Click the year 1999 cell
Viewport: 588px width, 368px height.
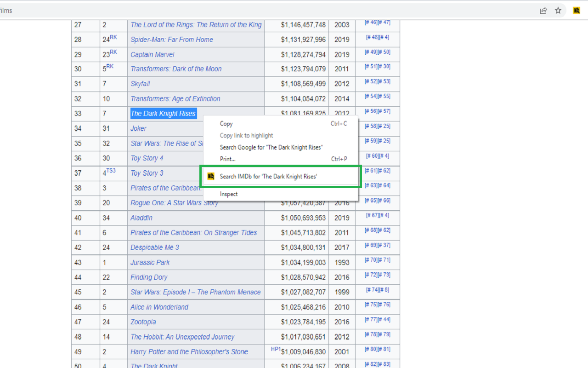point(342,292)
